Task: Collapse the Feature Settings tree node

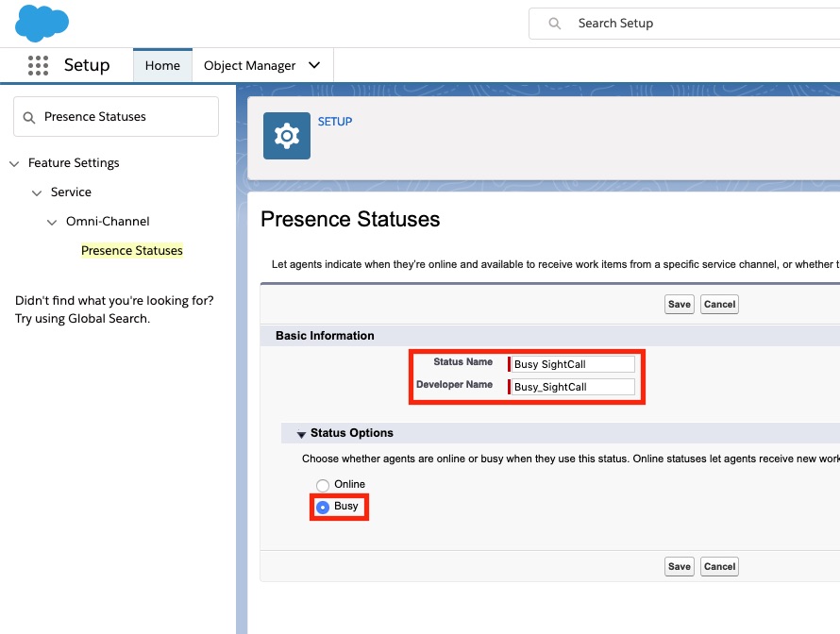Action: [14, 163]
